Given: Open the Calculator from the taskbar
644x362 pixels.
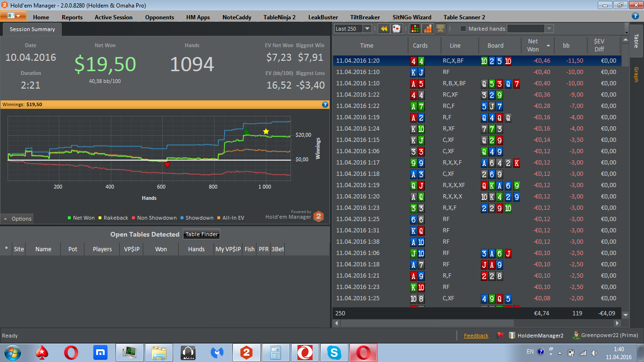Looking at the screenshot, I should tap(275, 352).
